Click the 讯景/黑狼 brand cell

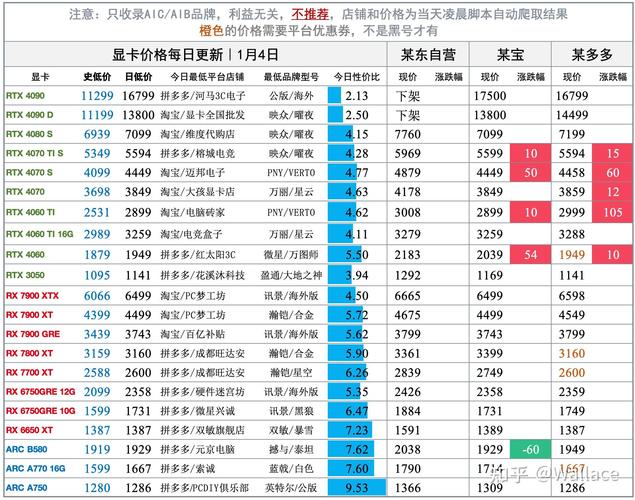point(291,411)
